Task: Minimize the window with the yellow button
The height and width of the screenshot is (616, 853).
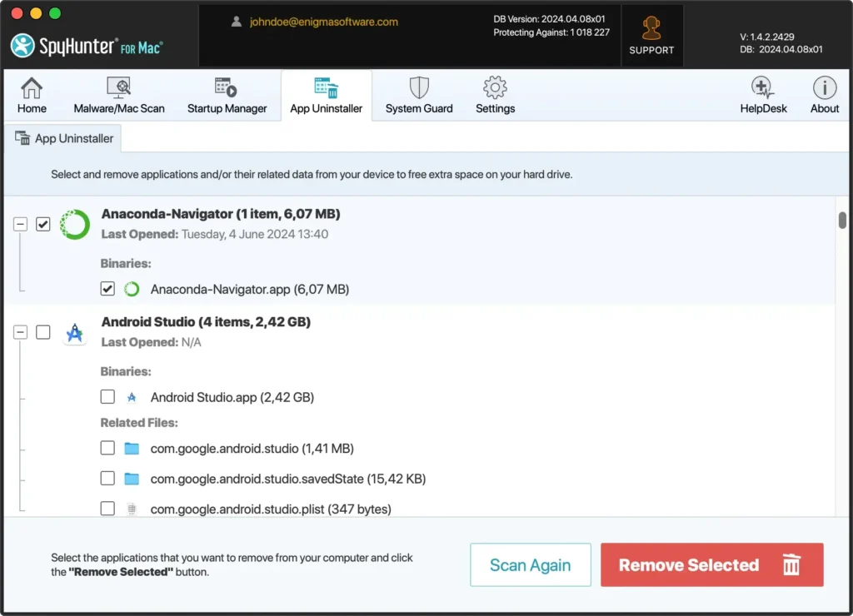Action: 36,13
